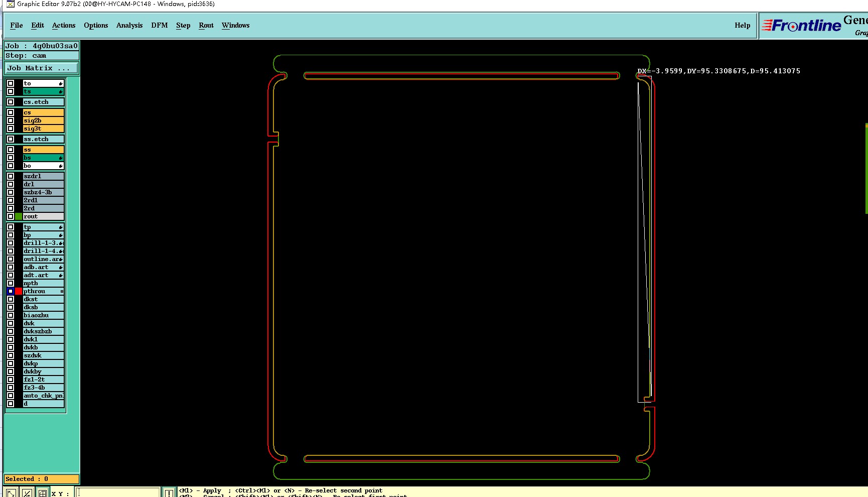This screenshot has height=497, width=868.
Task: Select the 2rd1 layer name
Action: tap(44, 200)
